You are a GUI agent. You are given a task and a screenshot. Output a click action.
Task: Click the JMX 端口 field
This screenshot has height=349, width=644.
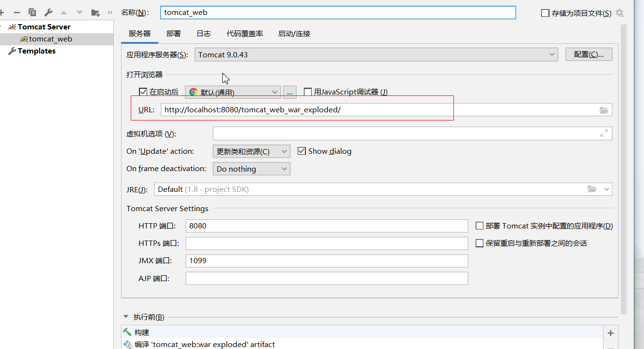click(327, 261)
